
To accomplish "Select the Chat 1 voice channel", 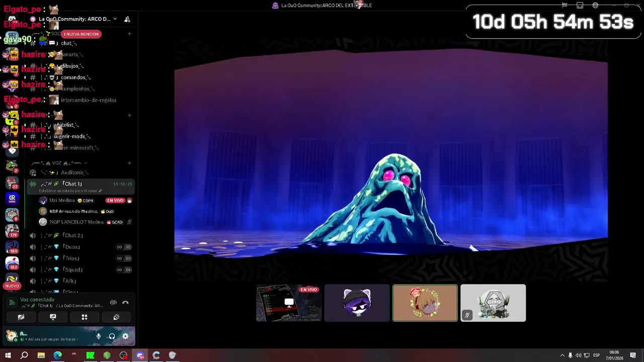I will [72, 184].
